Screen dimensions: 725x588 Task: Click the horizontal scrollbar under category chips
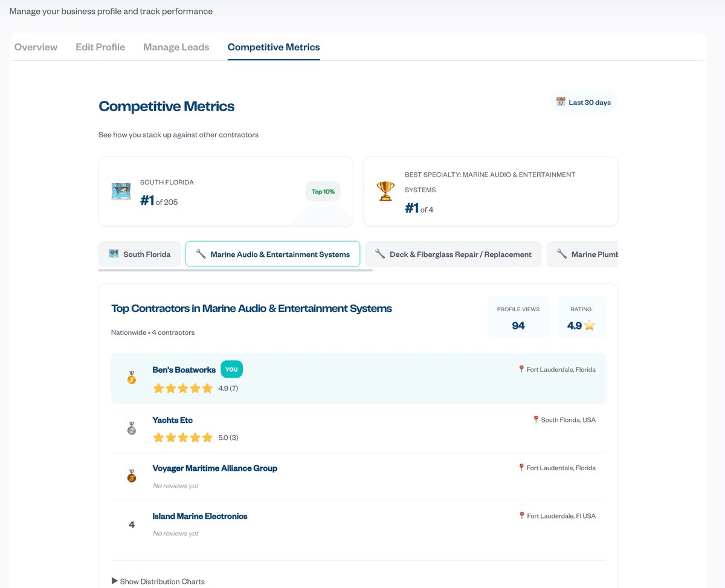tap(236, 270)
